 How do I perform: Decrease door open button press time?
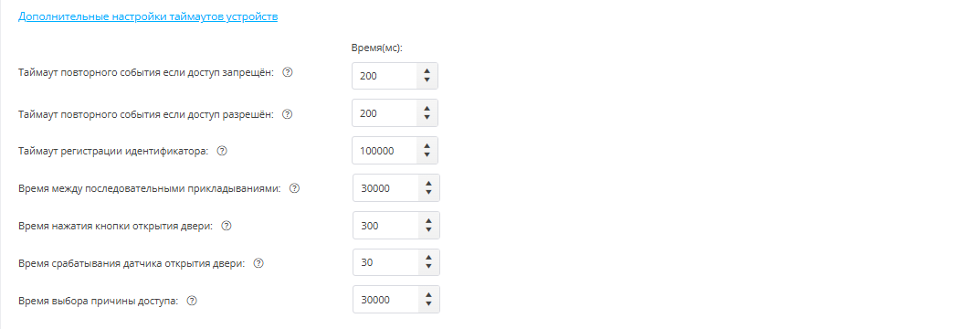pyautogui.click(x=428, y=229)
